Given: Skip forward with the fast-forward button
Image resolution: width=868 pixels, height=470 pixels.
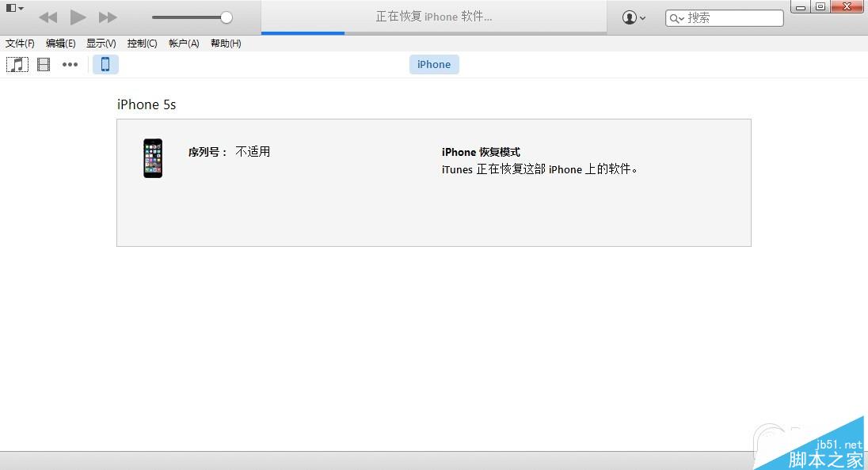Looking at the screenshot, I should click(108, 17).
